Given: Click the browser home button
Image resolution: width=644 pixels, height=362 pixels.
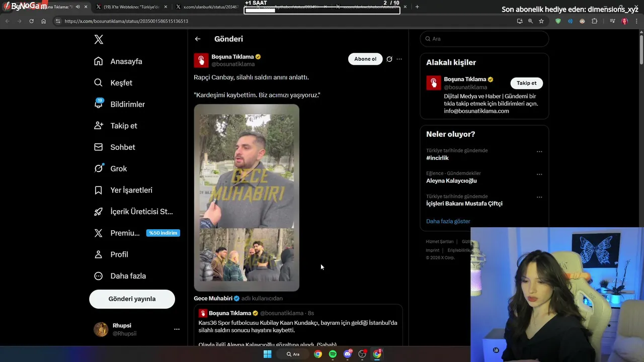Looking at the screenshot, I should tap(43, 21).
